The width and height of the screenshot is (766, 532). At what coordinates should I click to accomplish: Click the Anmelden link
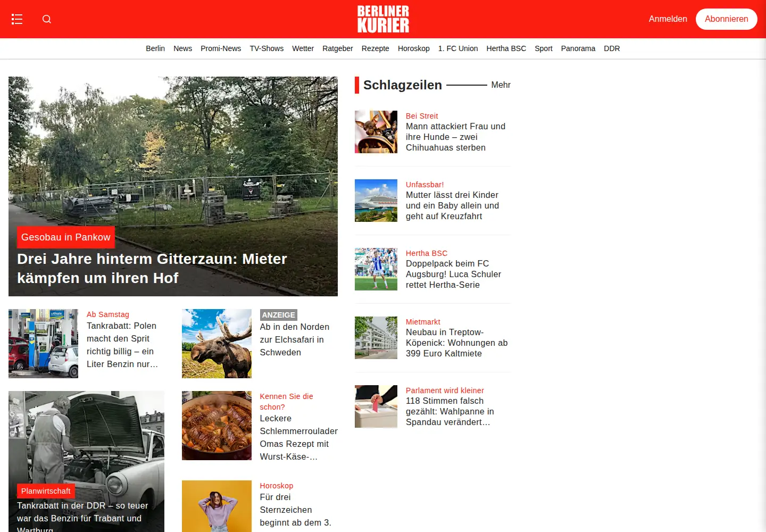pos(668,19)
